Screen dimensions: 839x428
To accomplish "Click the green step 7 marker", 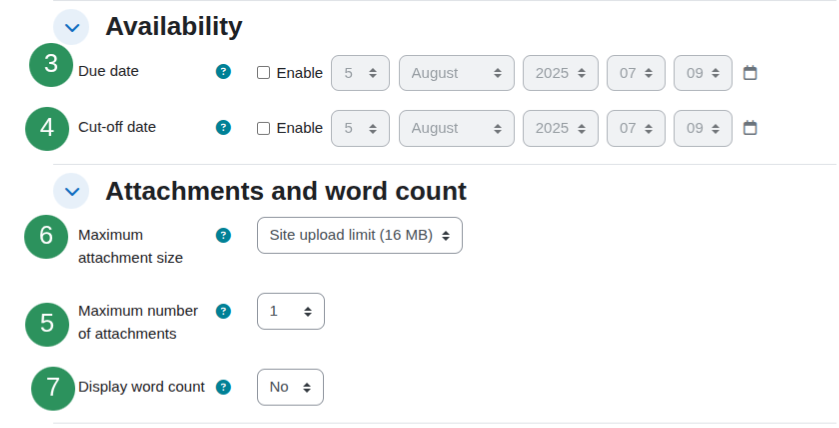I will pyautogui.click(x=53, y=388).
